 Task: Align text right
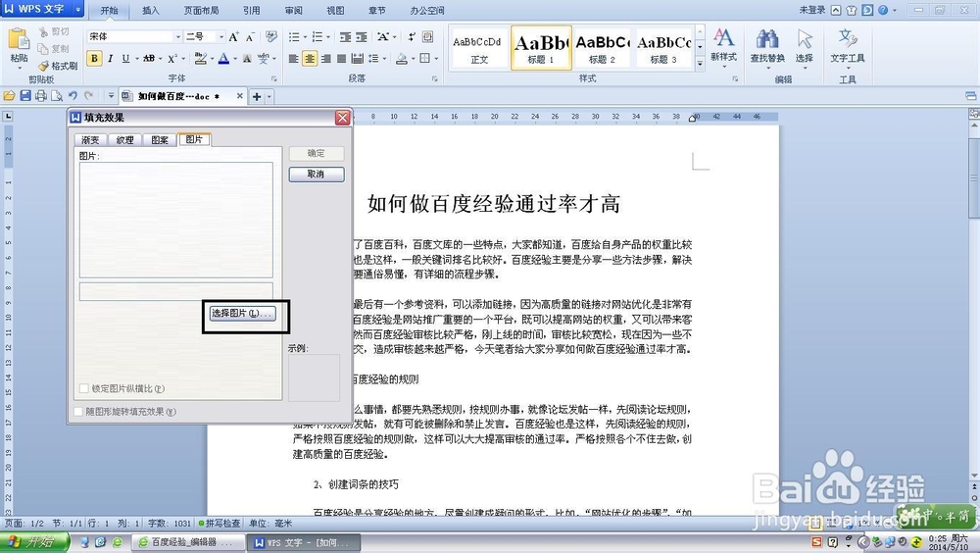(x=325, y=58)
